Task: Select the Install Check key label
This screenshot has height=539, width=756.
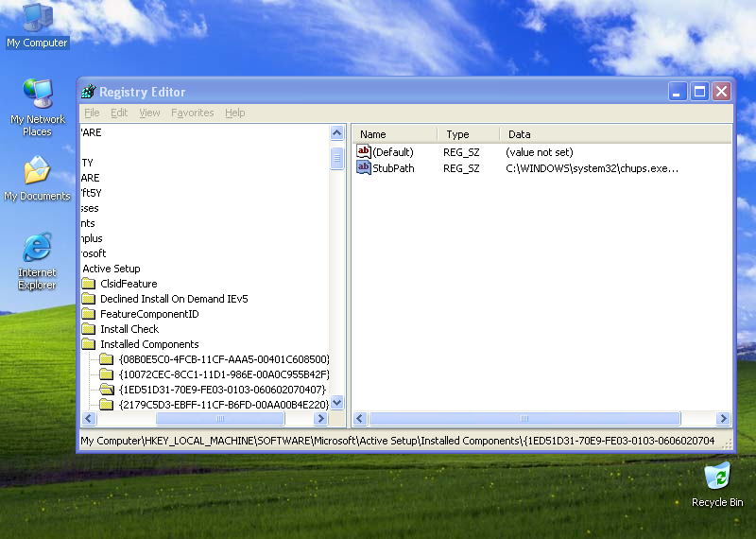Action: 129,329
